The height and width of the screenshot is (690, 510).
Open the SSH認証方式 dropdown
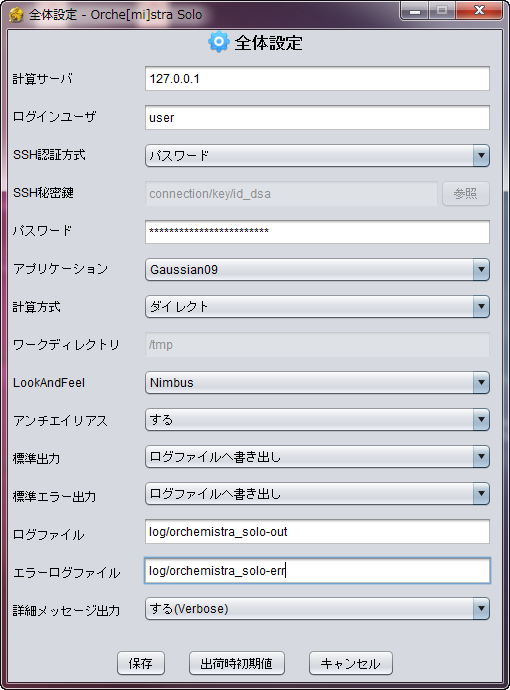coord(317,155)
